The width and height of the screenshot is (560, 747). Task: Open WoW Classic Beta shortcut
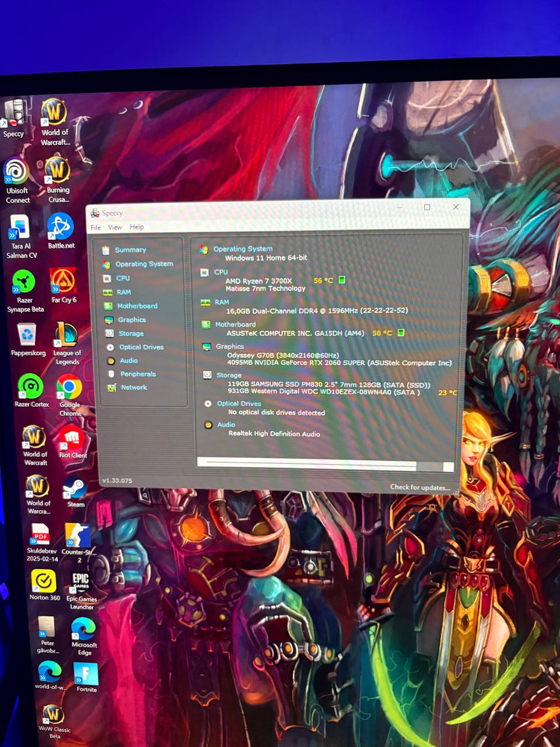[x=54, y=722]
